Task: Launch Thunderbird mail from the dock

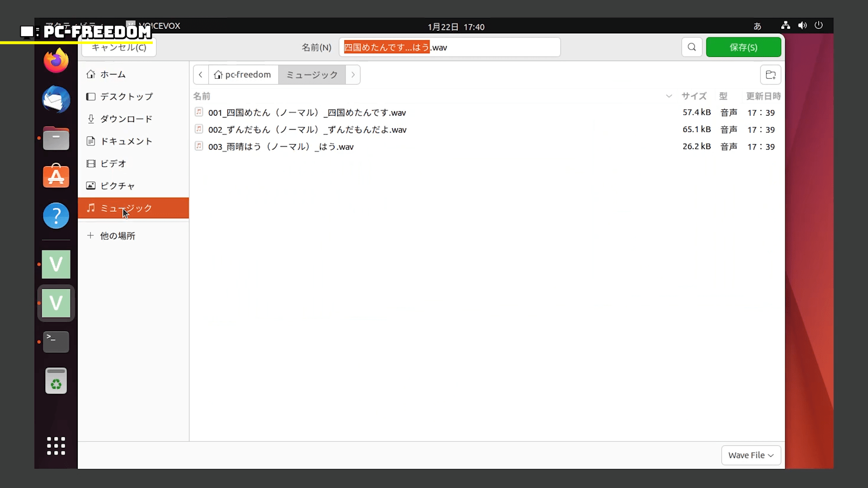Action: [x=56, y=99]
